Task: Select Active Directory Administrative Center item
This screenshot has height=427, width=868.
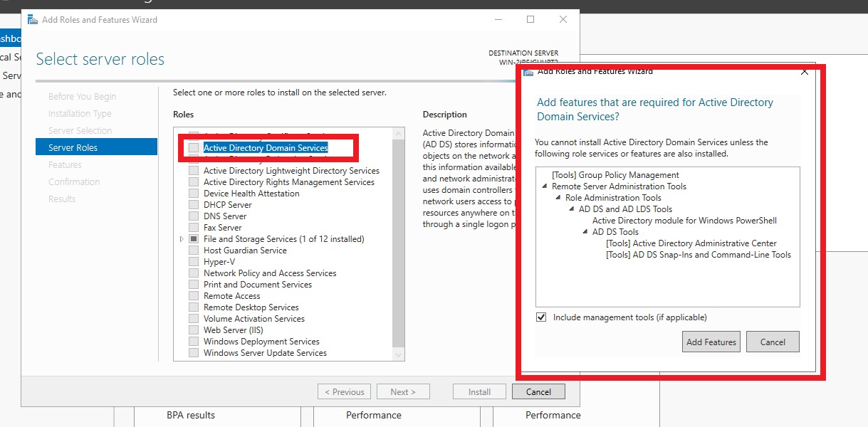Action: click(x=691, y=243)
